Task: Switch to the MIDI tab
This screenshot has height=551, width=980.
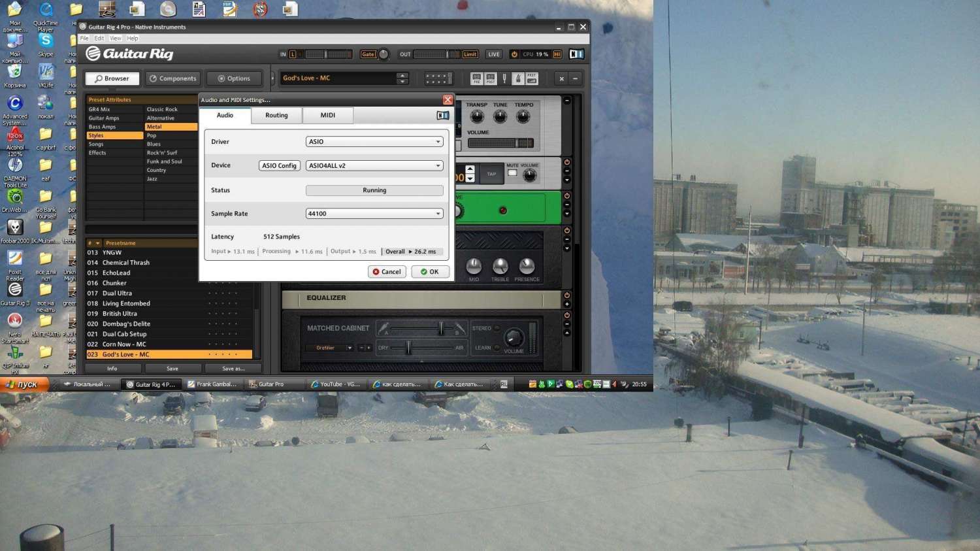Action: [x=327, y=116]
